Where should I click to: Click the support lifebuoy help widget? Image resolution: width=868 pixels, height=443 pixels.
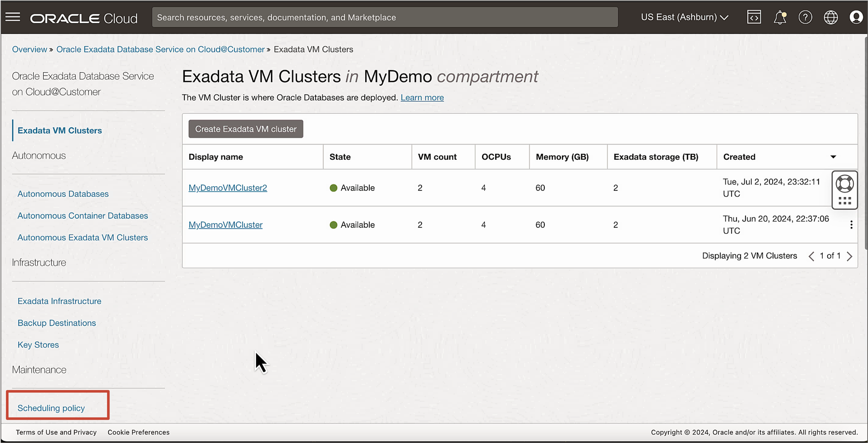pyautogui.click(x=844, y=184)
